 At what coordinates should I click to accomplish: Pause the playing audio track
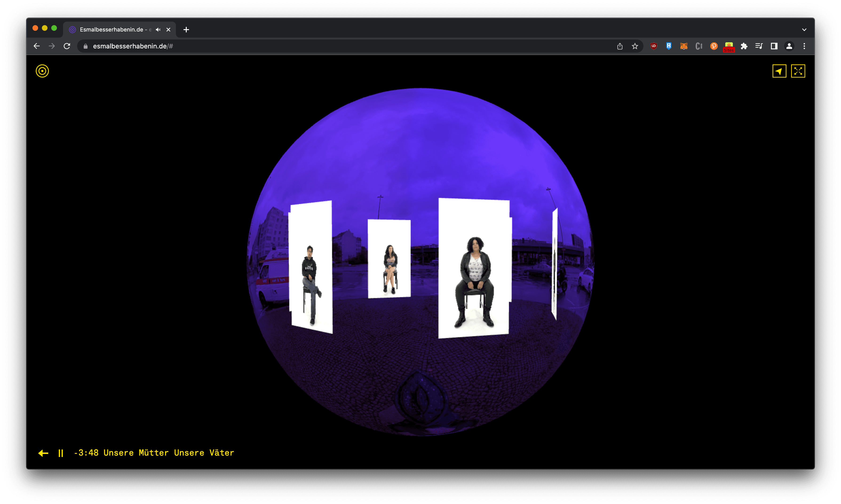pos(61,453)
